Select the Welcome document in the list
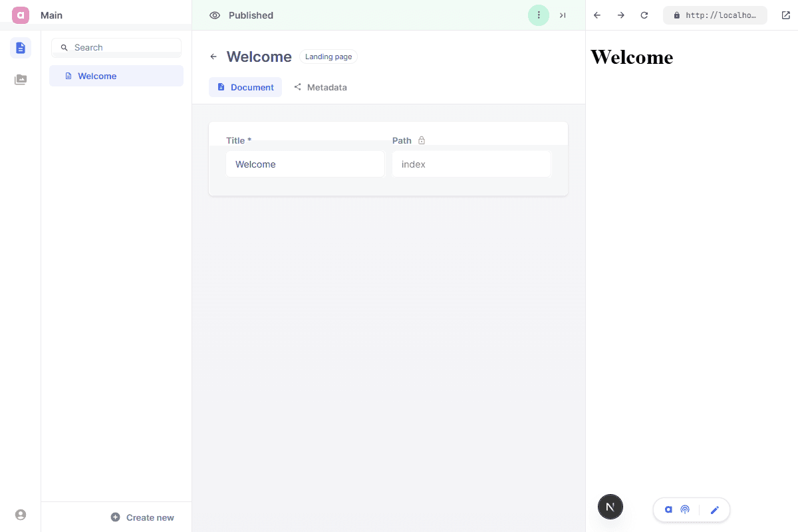798x532 pixels. click(116, 76)
